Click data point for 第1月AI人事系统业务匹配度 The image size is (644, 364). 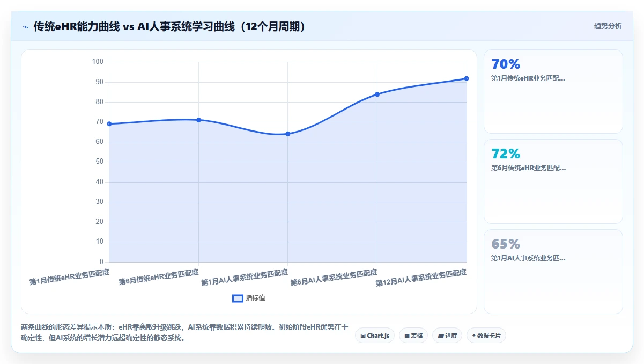click(288, 134)
